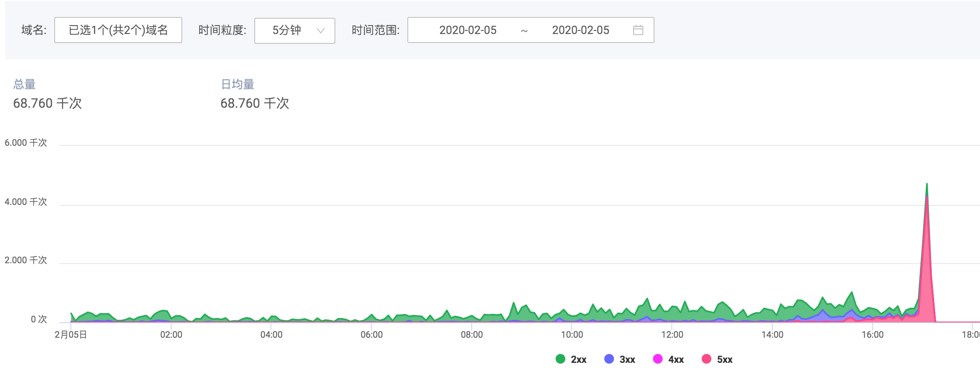980x375 pixels.
Task: Click the 04:00 x-axis time label
Action: coord(271,335)
